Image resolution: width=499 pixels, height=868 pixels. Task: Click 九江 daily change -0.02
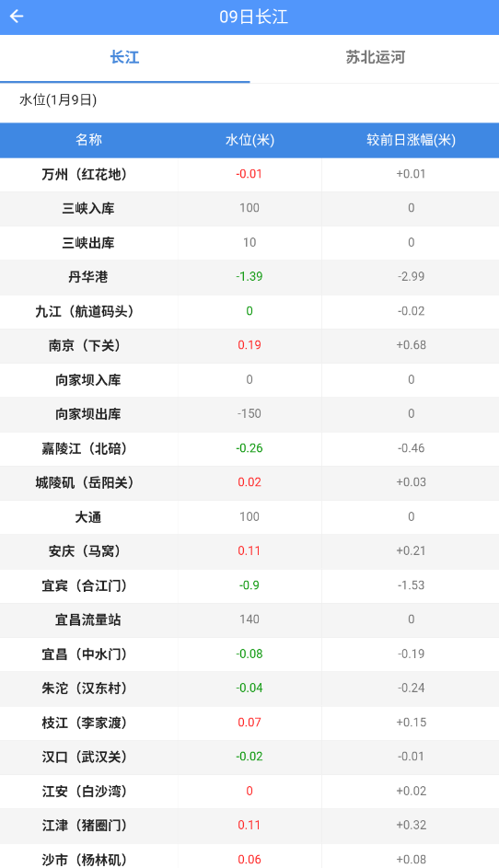coord(411,310)
